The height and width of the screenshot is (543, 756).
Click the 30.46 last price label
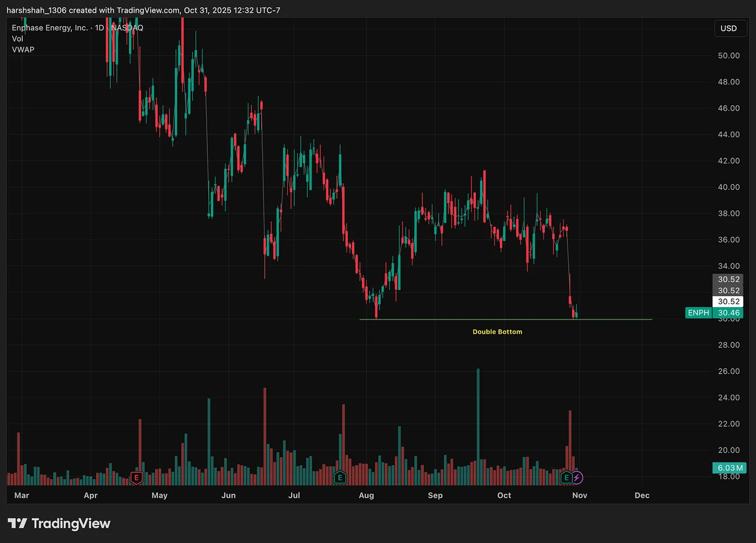click(x=728, y=313)
